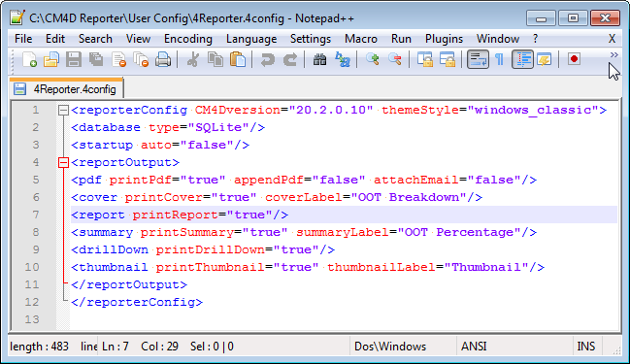Toggle synchronize horizontal scrolling icon
Screen dimensions: 630x364
coord(448,59)
